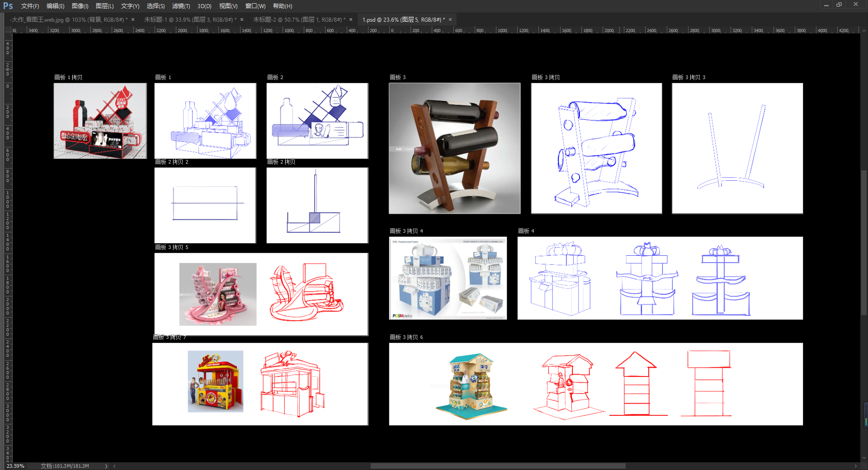Open the 文件(F) menu
This screenshot has width=868, height=470.
(x=30, y=6)
